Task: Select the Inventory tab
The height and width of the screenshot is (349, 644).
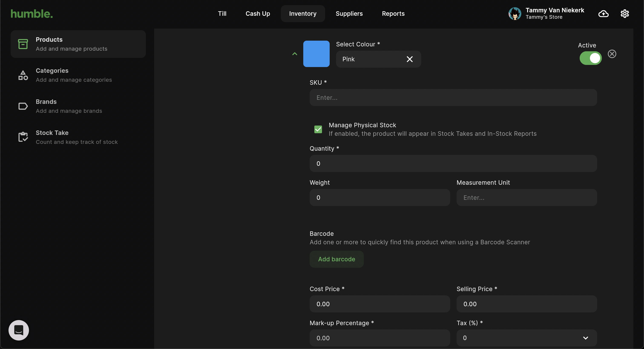Action: pos(302,14)
